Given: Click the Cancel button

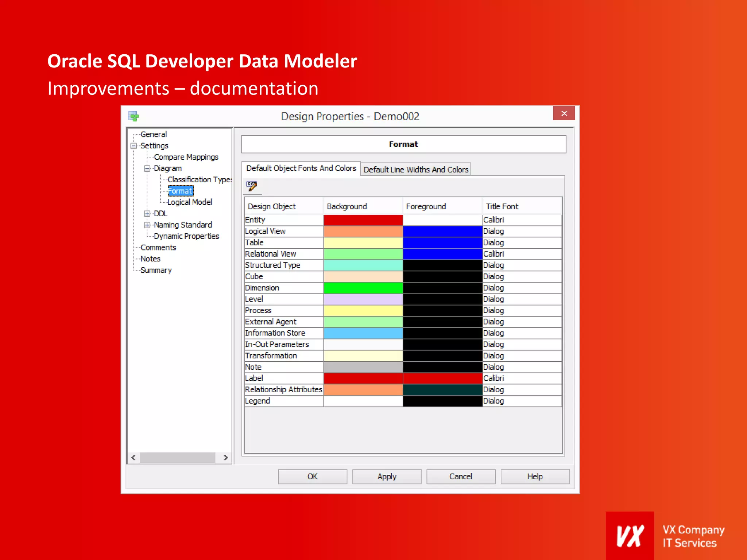Looking at the screenshot, I should [x=461, y=477].
